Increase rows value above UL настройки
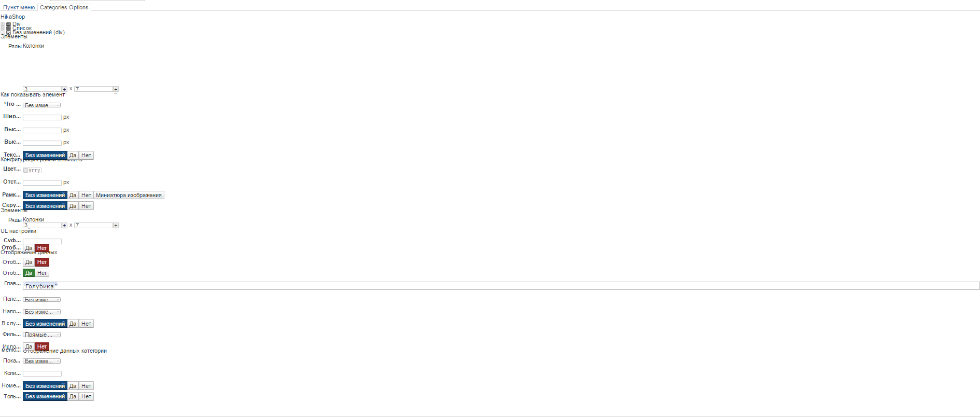This screenshot has height=417, width=980. 64,226
